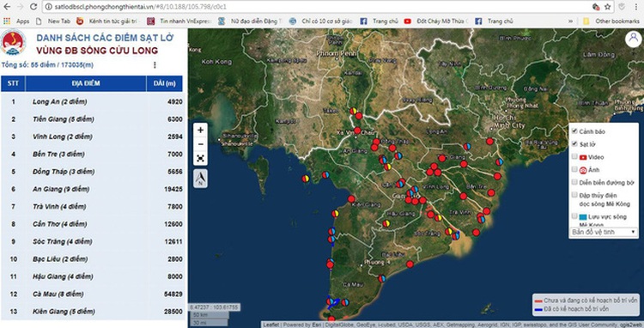Click the Lưu vực sông blue swatch
This screenshot has height=328, width=644.
coord(583,216)
